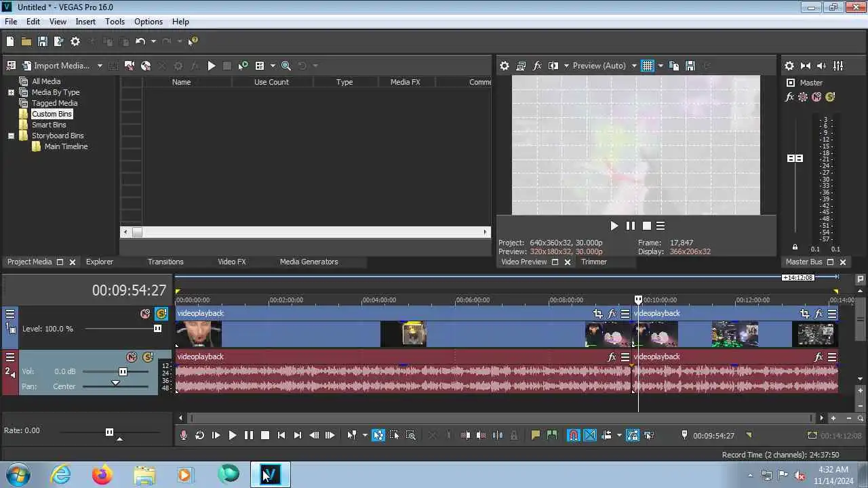
Task: Insert a marker with the marker icon
Action: pyautogui.click(x=536, y=435)
